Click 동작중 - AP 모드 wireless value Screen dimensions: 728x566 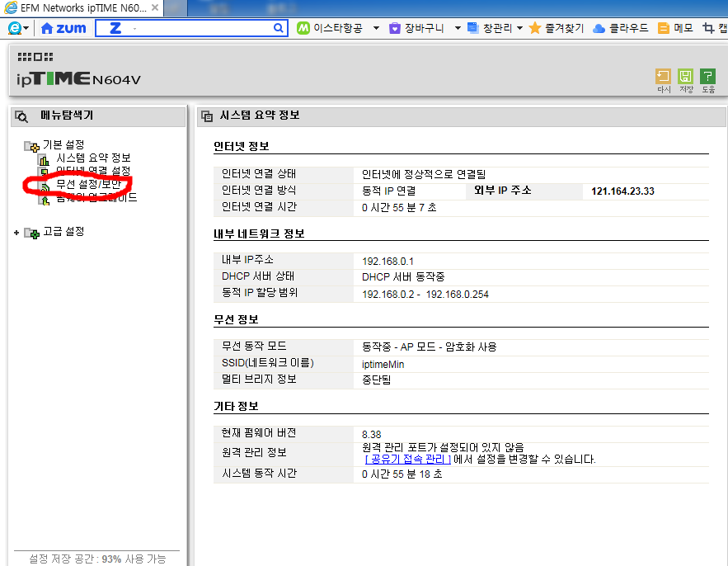[x=429, y=347]
